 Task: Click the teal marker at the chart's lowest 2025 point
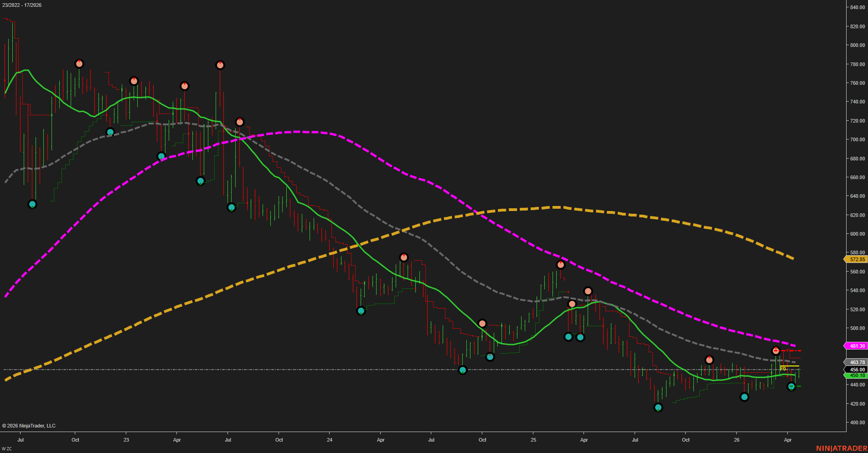click(658, 408)
